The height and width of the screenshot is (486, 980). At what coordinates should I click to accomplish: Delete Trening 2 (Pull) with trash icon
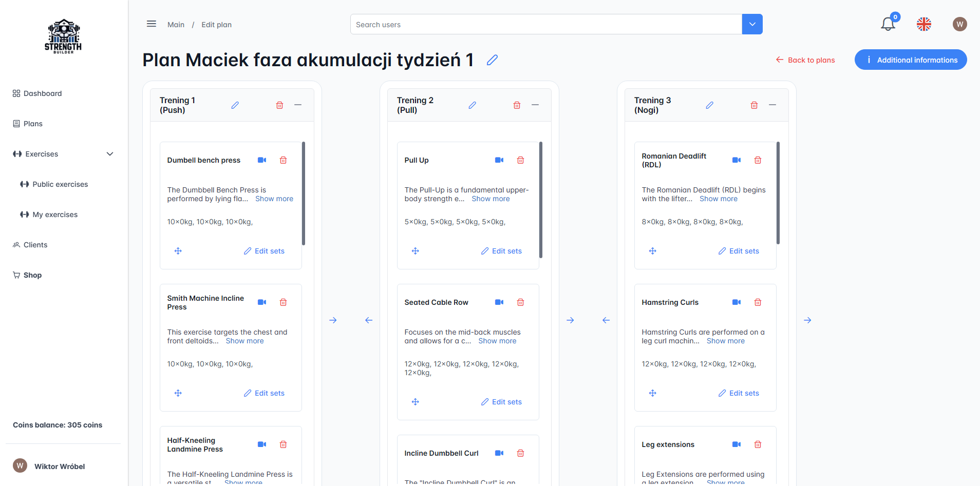click(517, 105)
